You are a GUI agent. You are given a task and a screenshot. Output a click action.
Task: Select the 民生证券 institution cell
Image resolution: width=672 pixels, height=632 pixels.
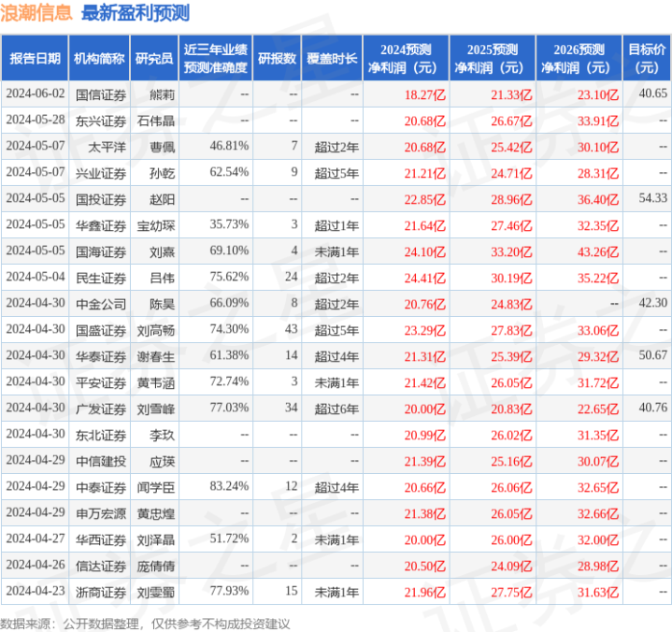pyautogui.click(x=101, y=278)
